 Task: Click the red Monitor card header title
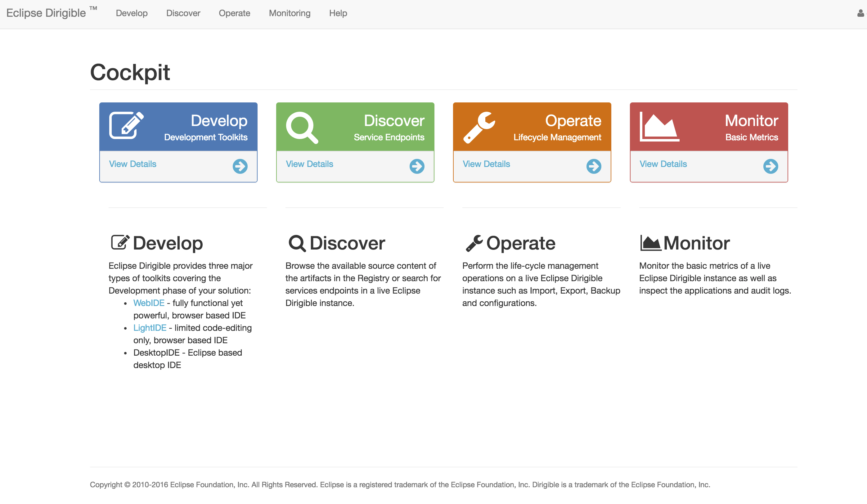click(x=752, y=120)
